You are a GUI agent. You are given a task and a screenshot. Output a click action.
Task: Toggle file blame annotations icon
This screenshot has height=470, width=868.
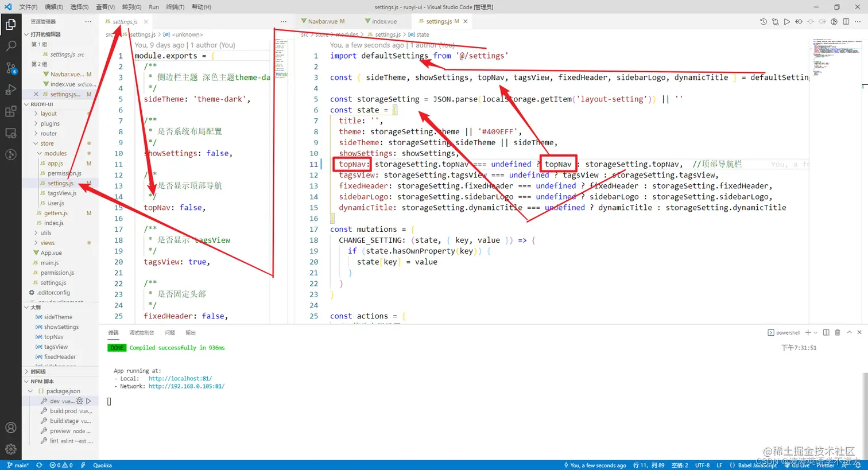[834, 21]
